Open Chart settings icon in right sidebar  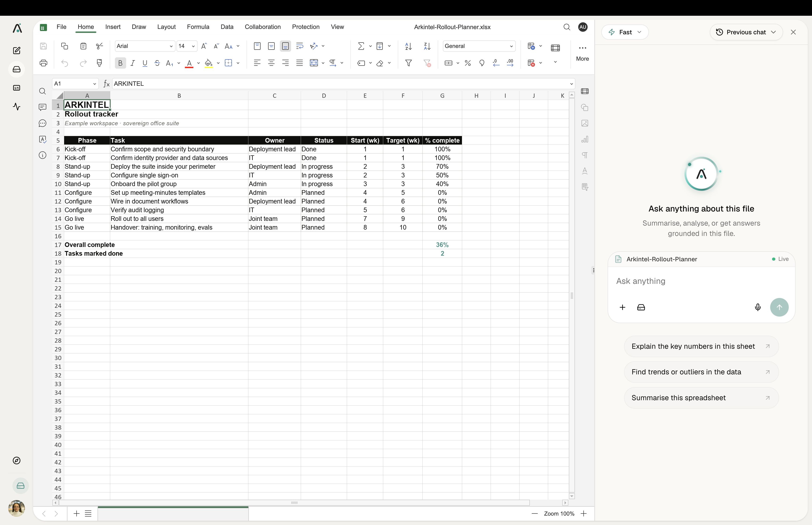[585, 139]
